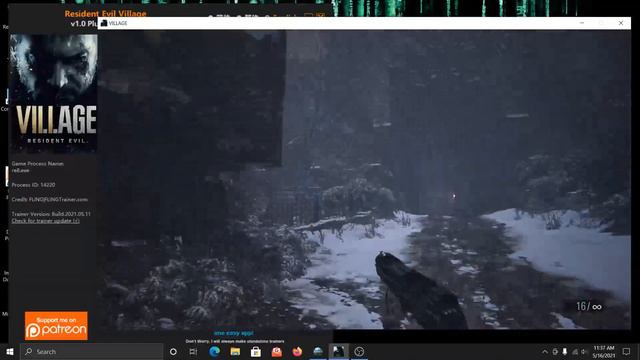
Task: Open the Windows Start menu
Action: coord(10,351)
